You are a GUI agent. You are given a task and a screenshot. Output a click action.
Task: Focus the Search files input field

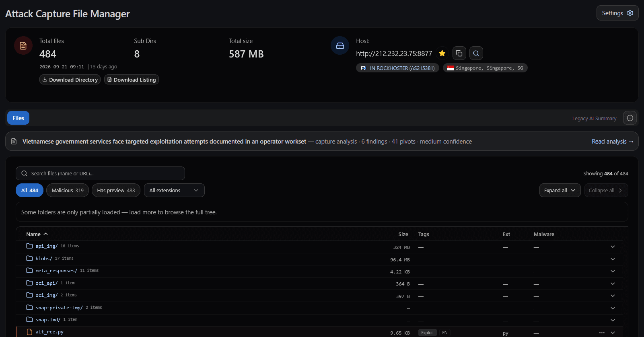click(x=100, y=173)
